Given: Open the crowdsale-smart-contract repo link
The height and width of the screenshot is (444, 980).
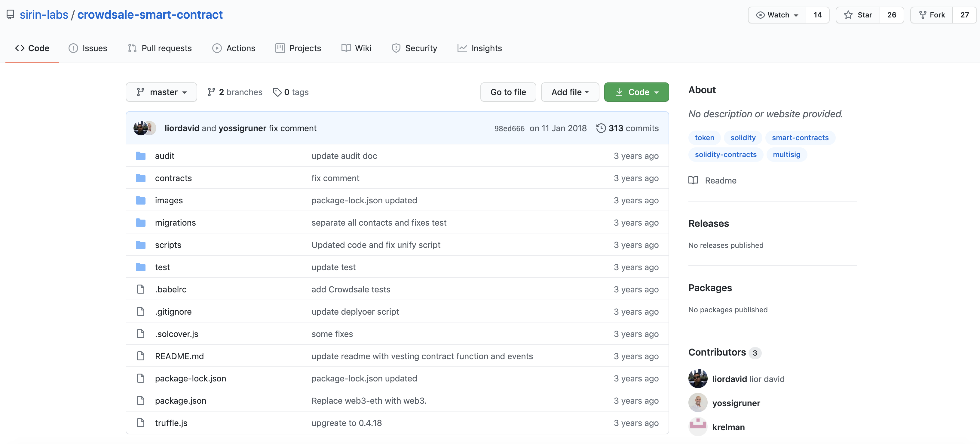Looking at the screenshot, I should pyautogui.click(x=150, y=14).
